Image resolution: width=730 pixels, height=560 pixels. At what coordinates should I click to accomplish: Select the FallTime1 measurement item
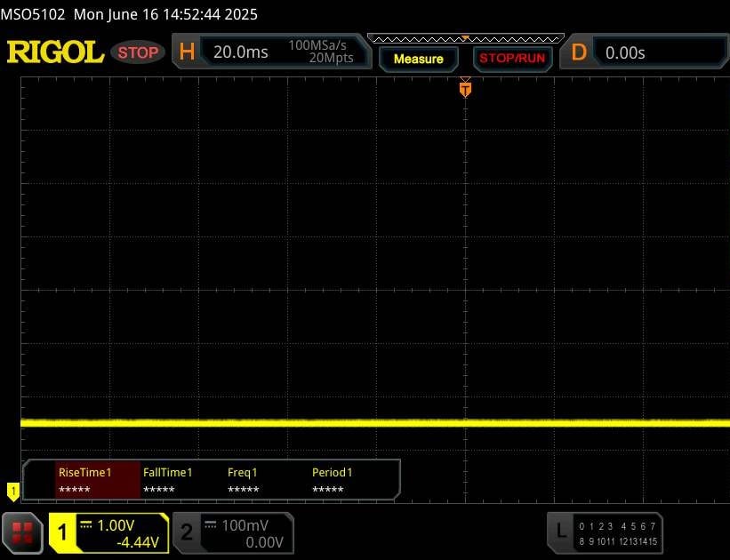[168, 480]
